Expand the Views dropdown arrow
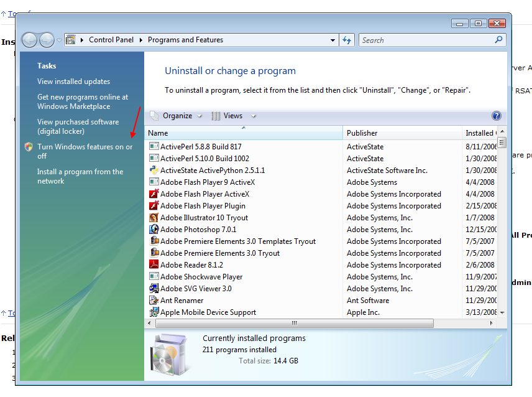 253,116
